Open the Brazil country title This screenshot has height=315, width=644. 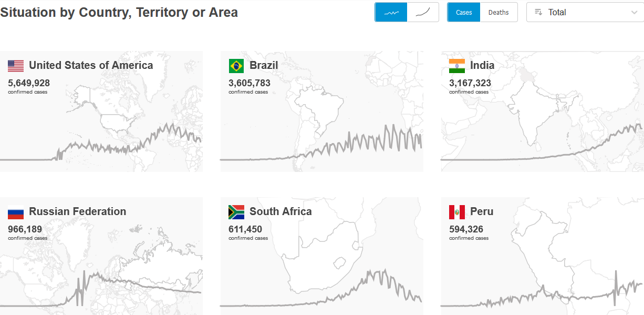tap(264, 65)
